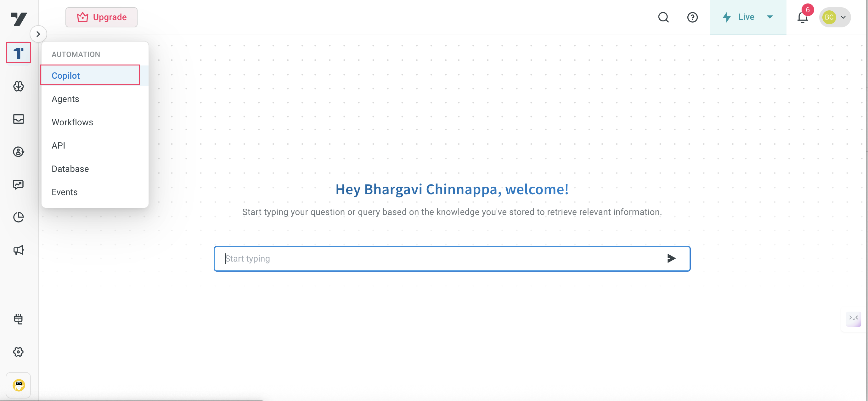Select Workflows in Automation menu

tap(95, 122)
